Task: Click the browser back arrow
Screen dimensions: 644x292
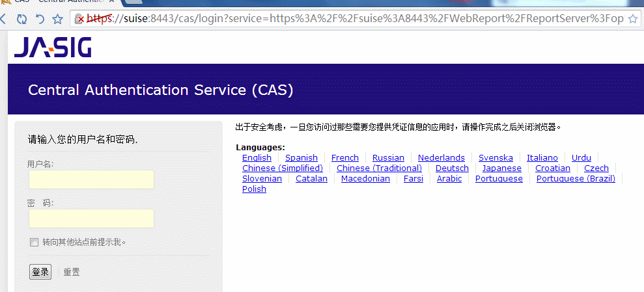Action: tap(3, 19)
